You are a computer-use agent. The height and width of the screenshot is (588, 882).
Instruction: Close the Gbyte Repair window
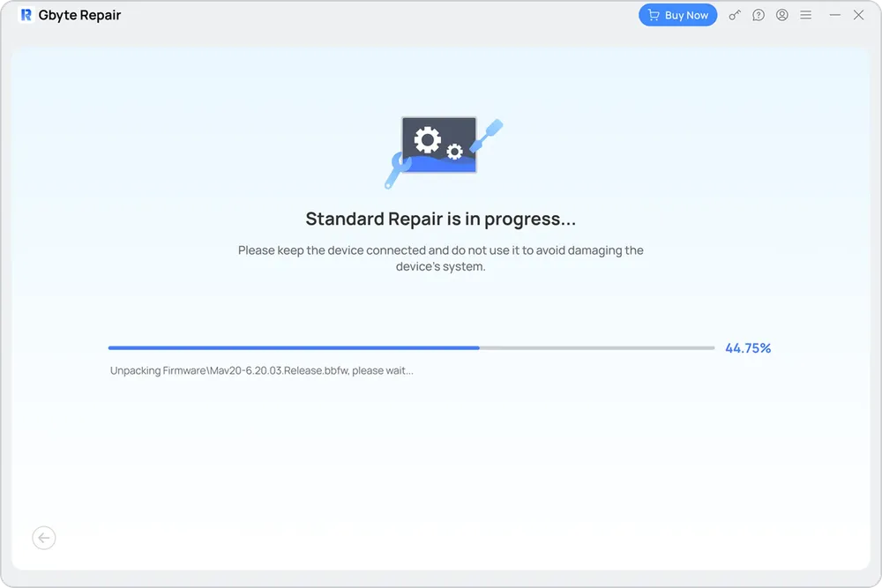tap(858, 15)
